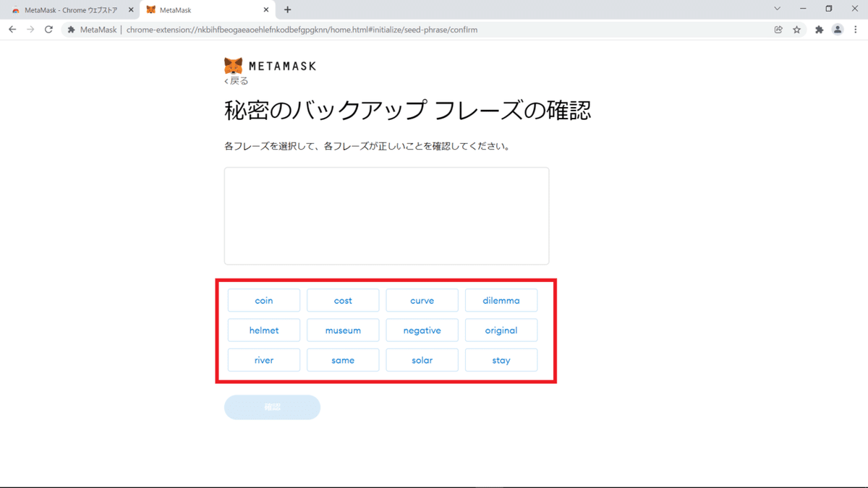
Task: Expand the tab search chevron
Action: pos(778,9)
